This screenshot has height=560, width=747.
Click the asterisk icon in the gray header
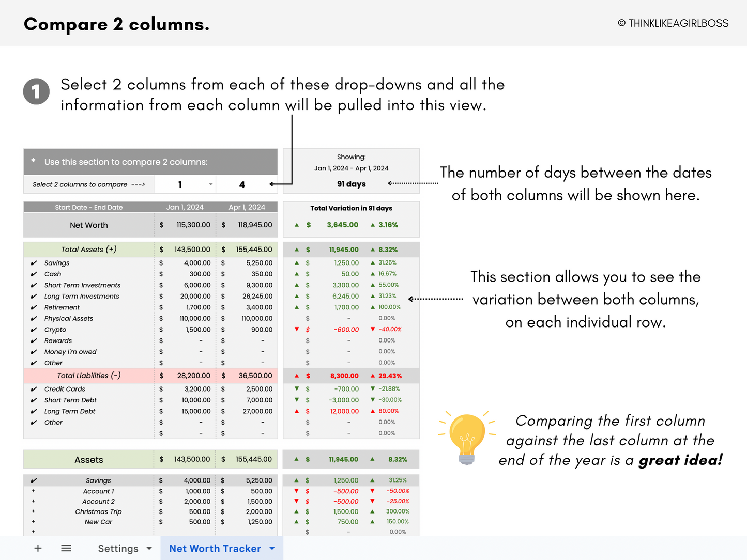coord(33,161)
